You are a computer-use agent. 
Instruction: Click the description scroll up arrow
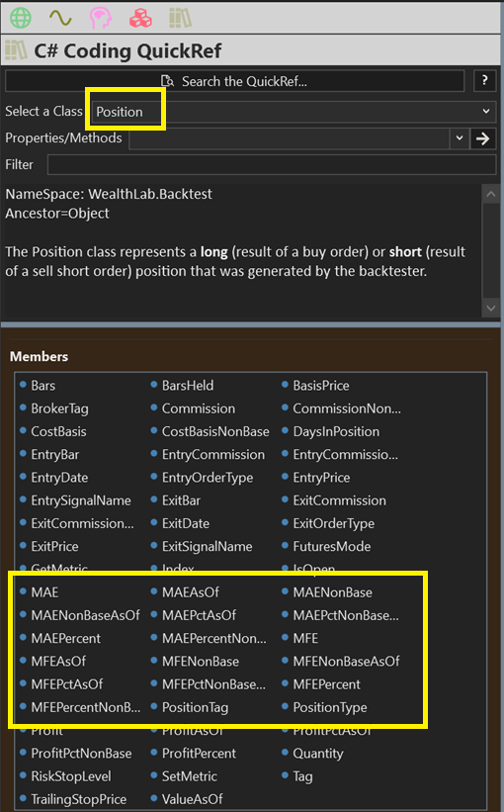490,194
